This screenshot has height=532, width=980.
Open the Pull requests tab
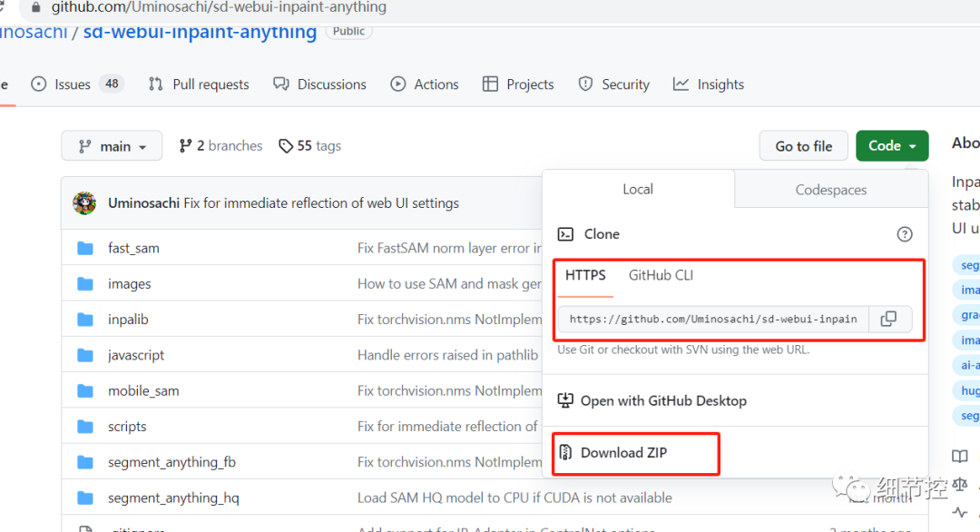point(198,84)
